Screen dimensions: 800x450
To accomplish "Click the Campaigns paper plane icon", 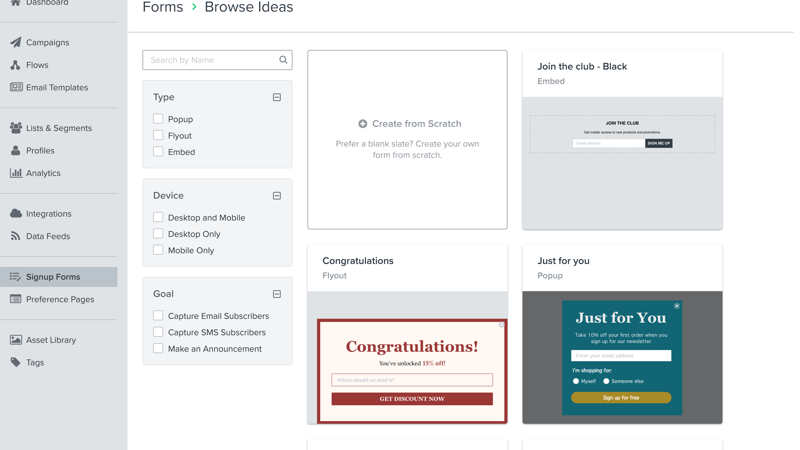I will [x=16, y=42].
